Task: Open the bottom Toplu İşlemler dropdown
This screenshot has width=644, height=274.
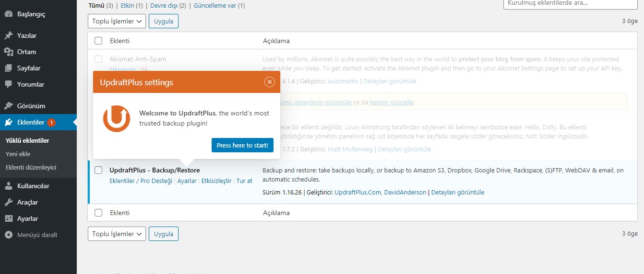Action: point(117,234)
